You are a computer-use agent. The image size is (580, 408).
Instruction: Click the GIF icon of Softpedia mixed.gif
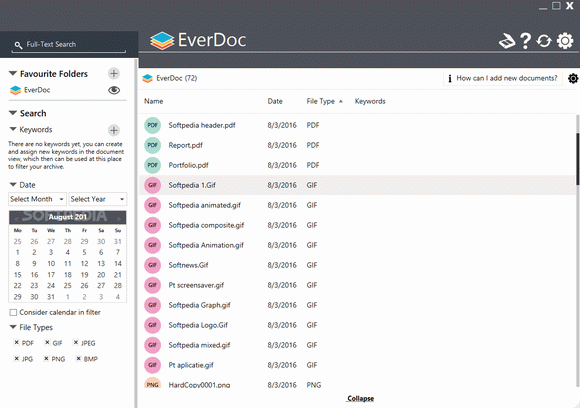point(152,345)
